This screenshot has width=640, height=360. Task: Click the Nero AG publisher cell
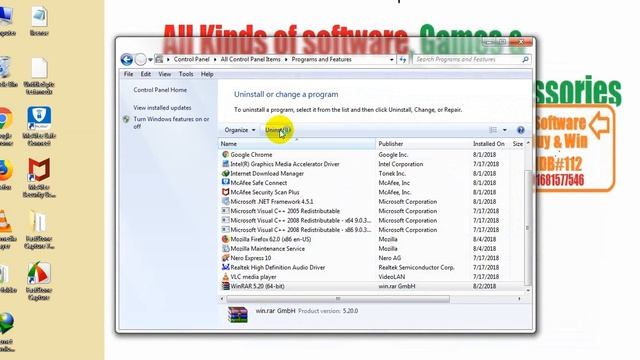[x=389, y=258]
